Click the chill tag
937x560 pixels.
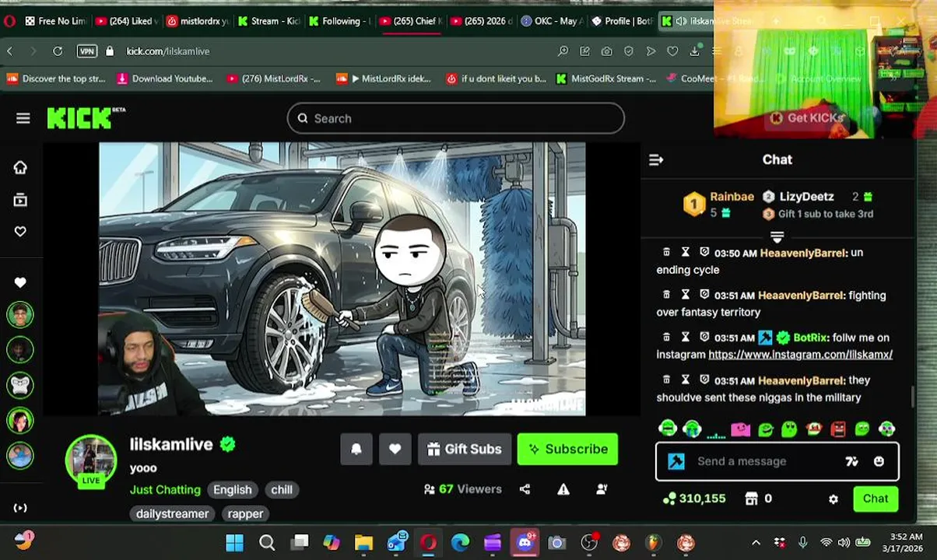pyautogui.click(x=282, y=489)
